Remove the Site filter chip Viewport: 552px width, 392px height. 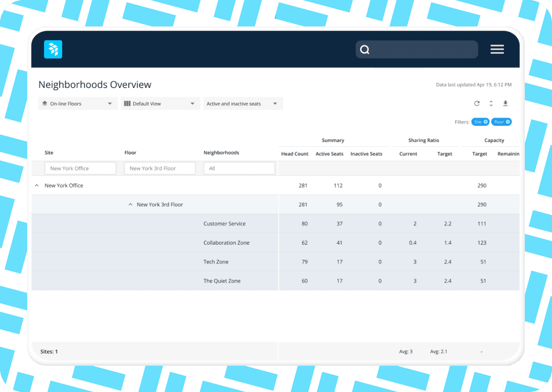(x=486, y=122)
